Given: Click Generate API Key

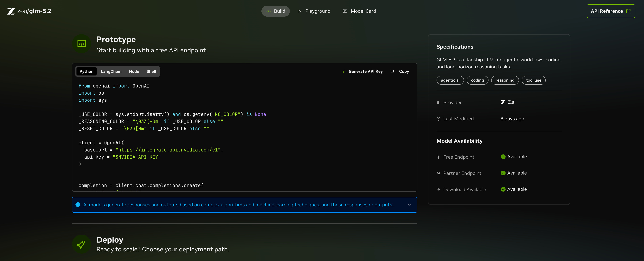Looking at the screenshot, I should pos(362,71).
